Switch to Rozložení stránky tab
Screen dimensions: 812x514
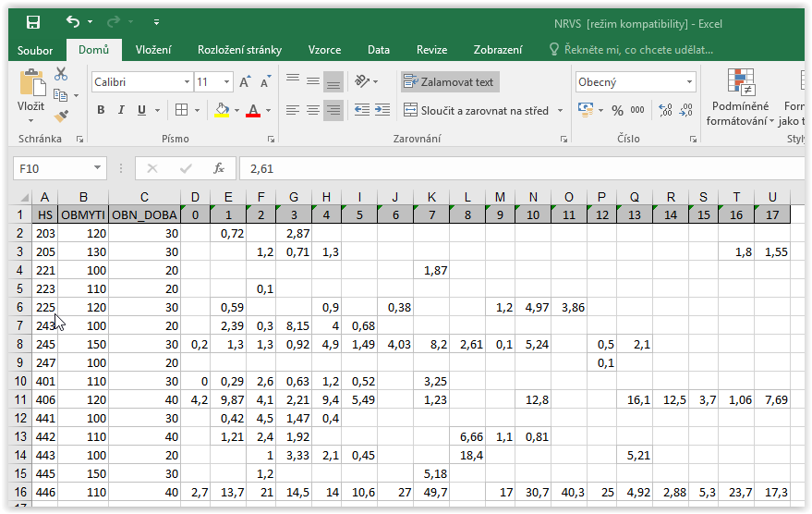[x=240, y=50]
